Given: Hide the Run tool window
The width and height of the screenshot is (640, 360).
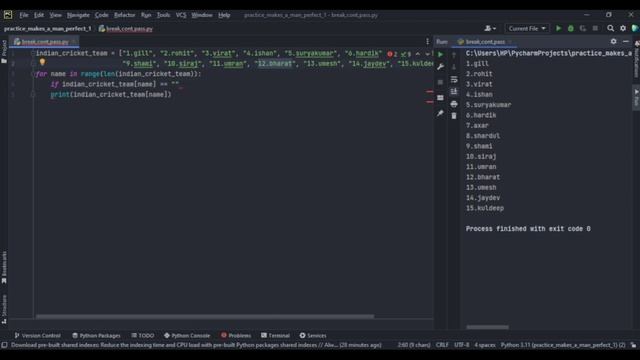Looking at the screenshot, I should [626, 41].
